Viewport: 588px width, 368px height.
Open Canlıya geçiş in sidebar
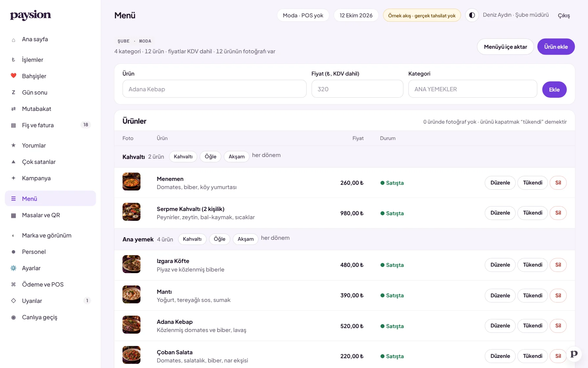click(50, 317)
